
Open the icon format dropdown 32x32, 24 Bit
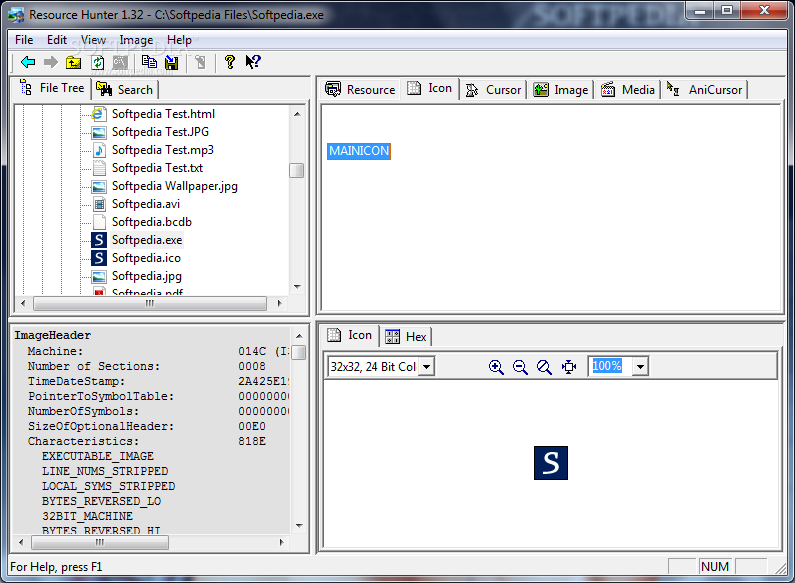click(427, 367)
